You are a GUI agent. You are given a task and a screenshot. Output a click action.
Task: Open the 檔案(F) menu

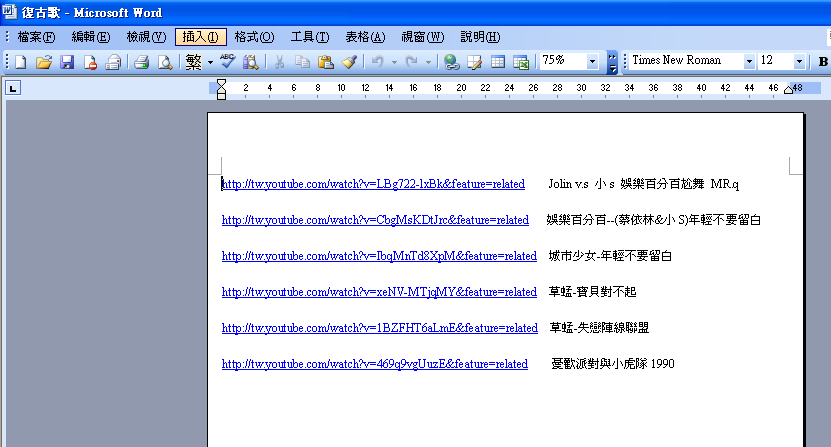click(36, 37)
